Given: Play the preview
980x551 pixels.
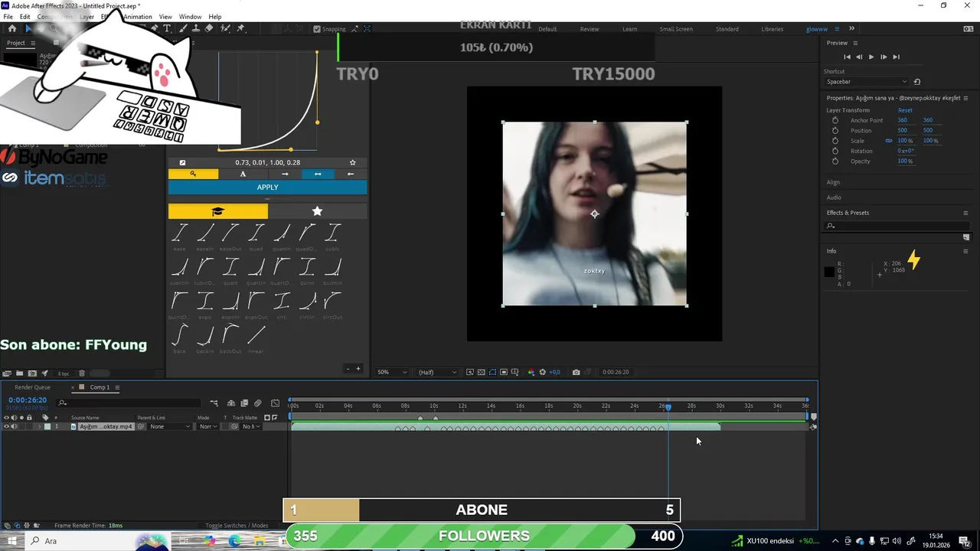Looking at the screenshot, I should (871, 57).
